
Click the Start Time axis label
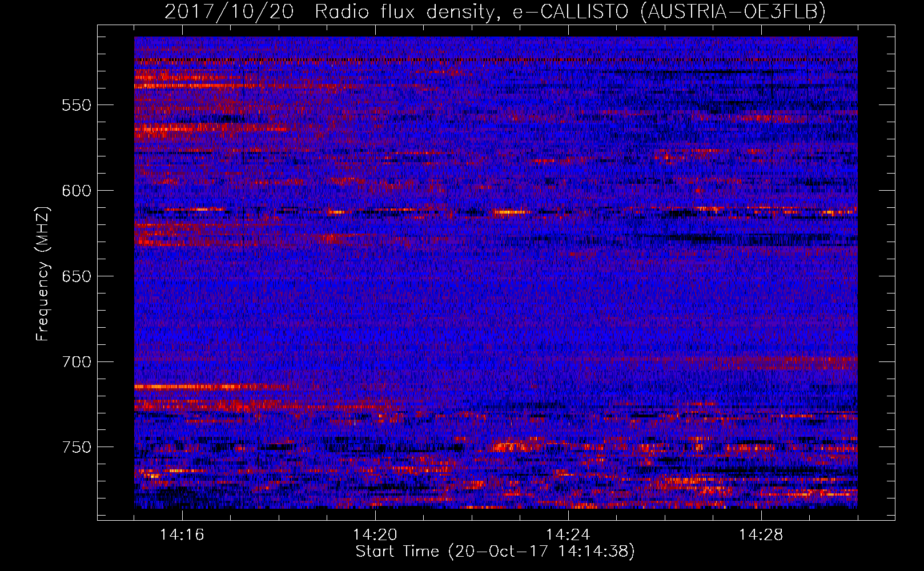click(495, 552)
